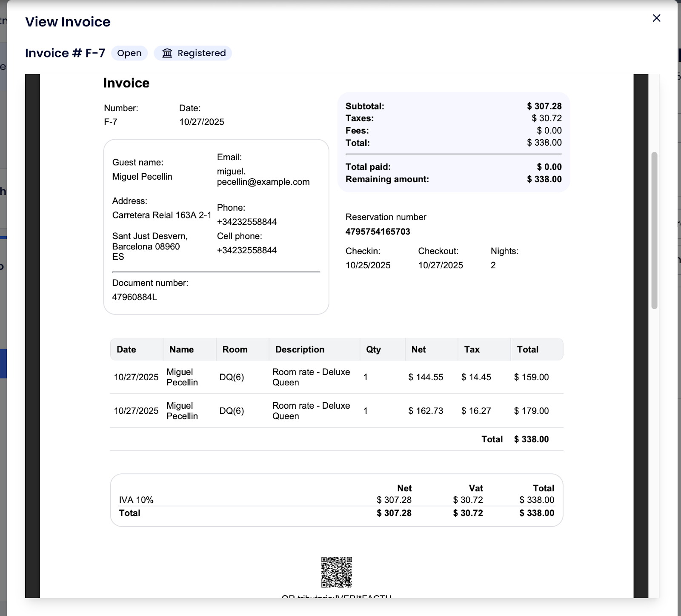Click the Tax column header
The image size is (681, 616).
click(x=472, y=350)
